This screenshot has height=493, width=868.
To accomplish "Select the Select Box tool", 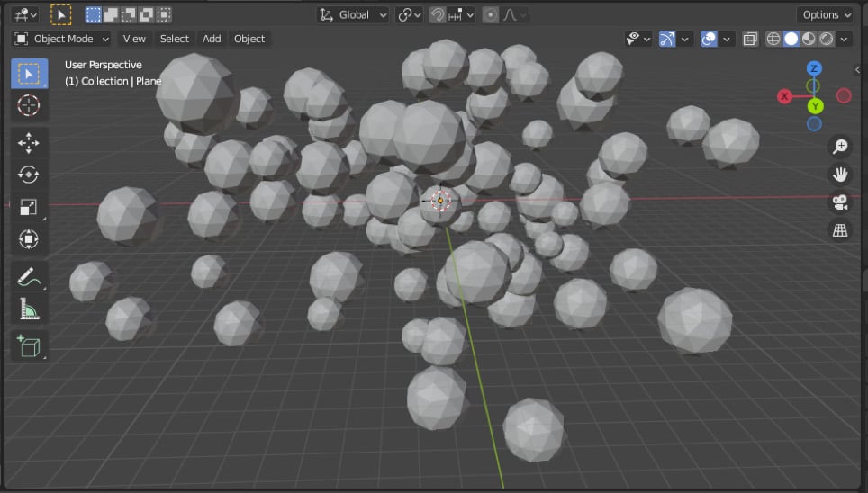I will (x=29, y=74).
